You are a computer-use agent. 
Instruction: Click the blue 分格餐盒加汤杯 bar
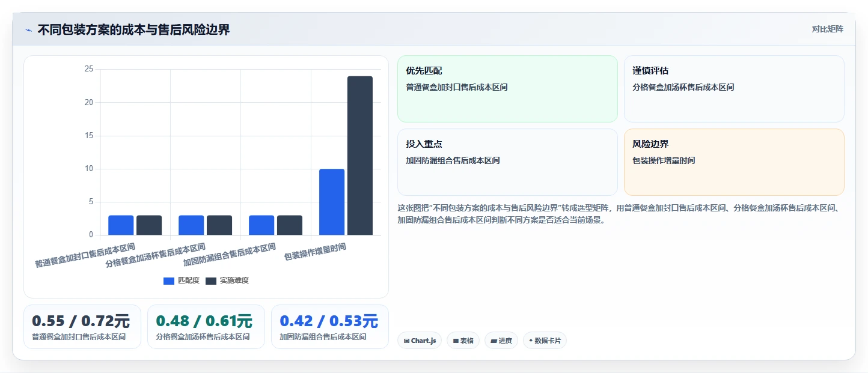[x=191, y=225]
